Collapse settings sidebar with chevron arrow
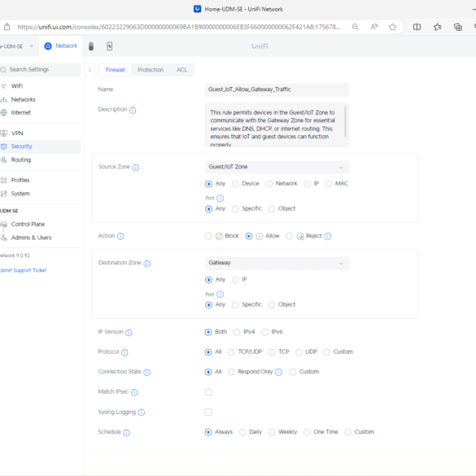The height and width of the screenshot is (476, 476). (90, 70)
